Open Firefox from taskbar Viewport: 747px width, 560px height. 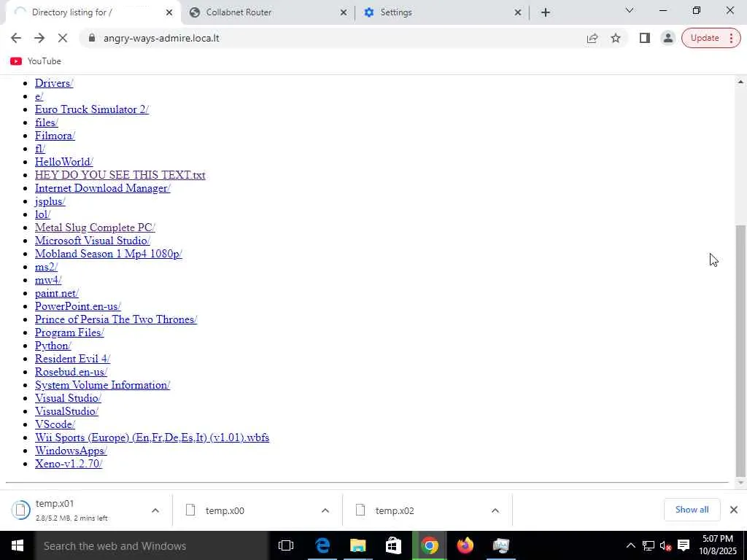(x=465, y=545)
